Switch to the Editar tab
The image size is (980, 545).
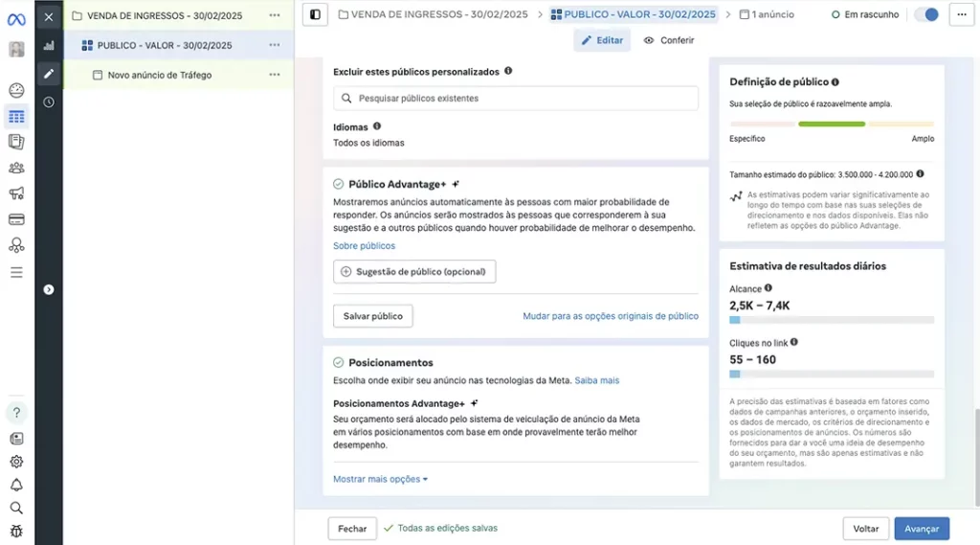coord(602,40)
